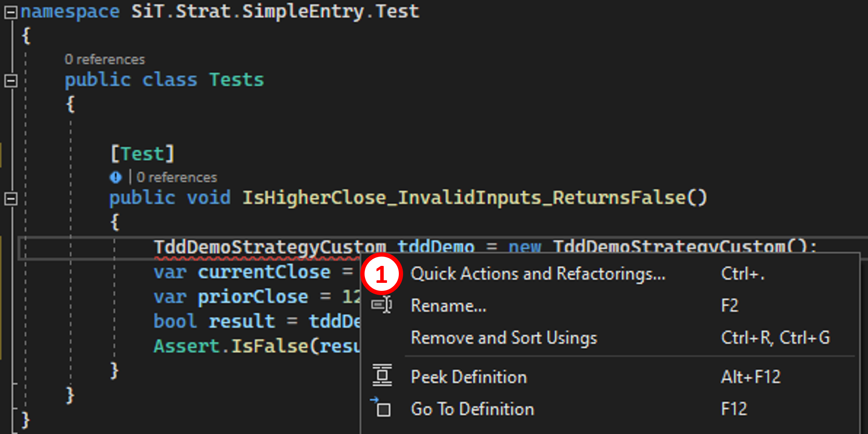Viewport: 868px width, 434px height.
Task: Select Rename... from the context menu
Action: [449, 306]
